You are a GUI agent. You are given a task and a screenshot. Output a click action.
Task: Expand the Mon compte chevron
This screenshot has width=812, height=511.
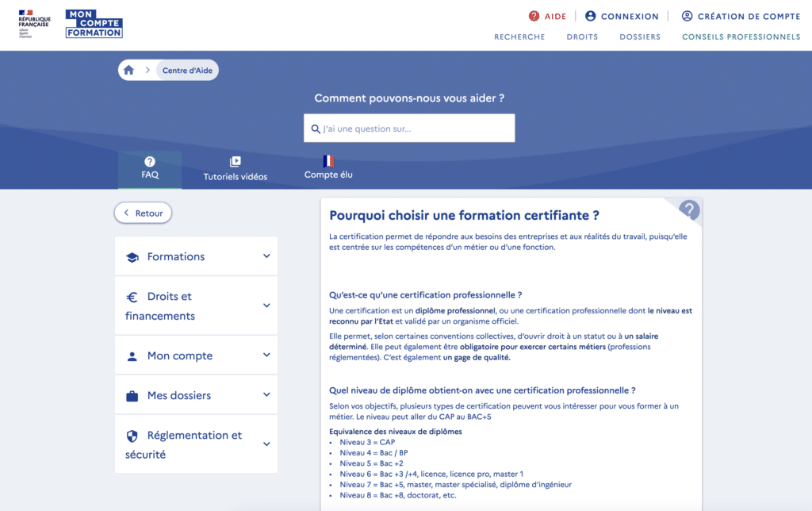pyautogui.click(x=266, y=355)
